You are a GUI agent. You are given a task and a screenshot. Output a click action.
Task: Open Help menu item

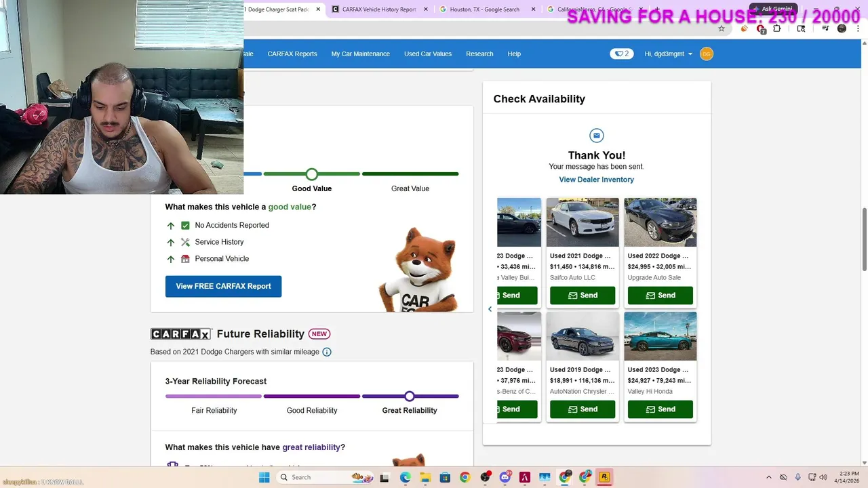pos(514,54)
